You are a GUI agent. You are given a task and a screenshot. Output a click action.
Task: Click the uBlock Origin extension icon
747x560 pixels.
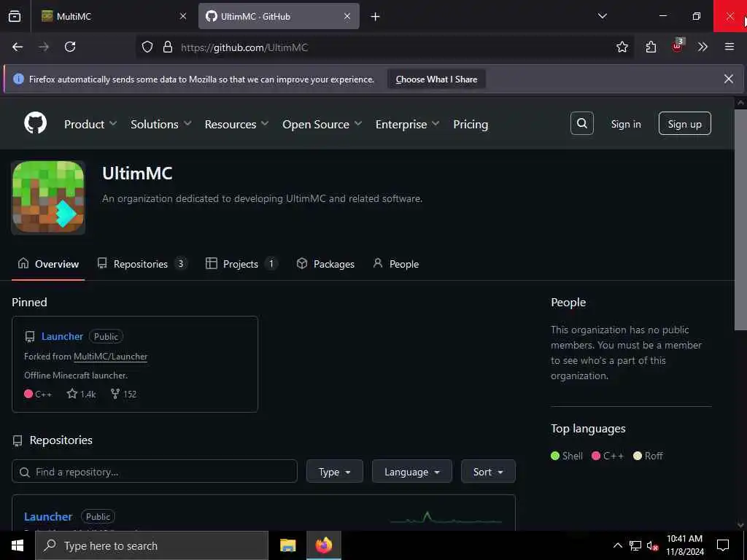[677, 46]
